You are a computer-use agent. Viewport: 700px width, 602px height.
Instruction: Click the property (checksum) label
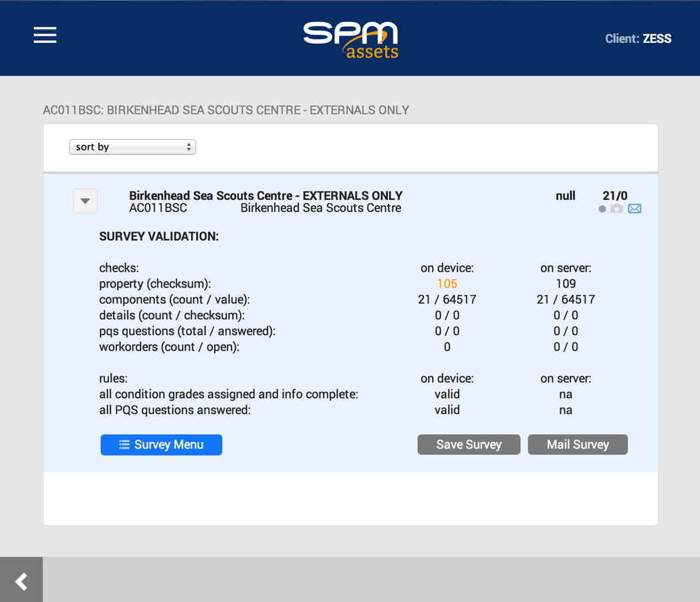click(x=155, y=284)
